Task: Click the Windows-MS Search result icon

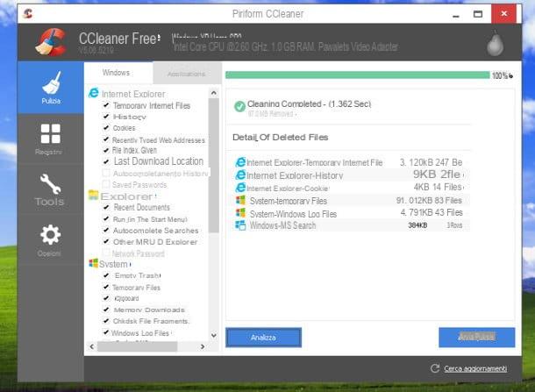Action: [240, 225]
